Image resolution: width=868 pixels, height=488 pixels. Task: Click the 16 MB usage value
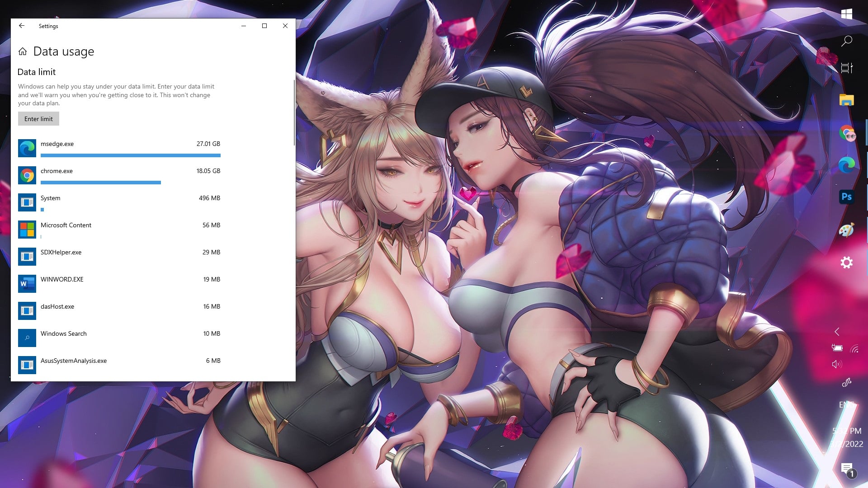pos(212,306)
